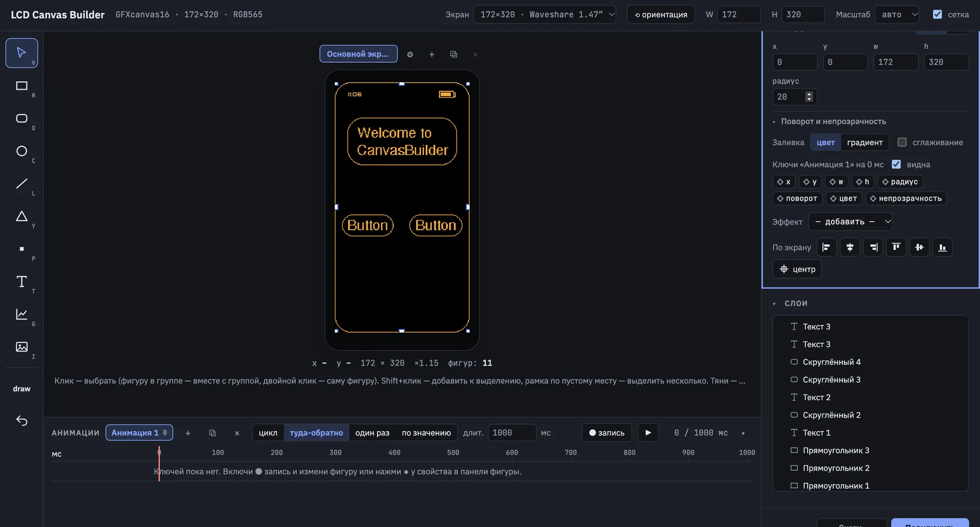Click the undo arrow icon
Screen dimensions: 980x527
tap(21, 420)
